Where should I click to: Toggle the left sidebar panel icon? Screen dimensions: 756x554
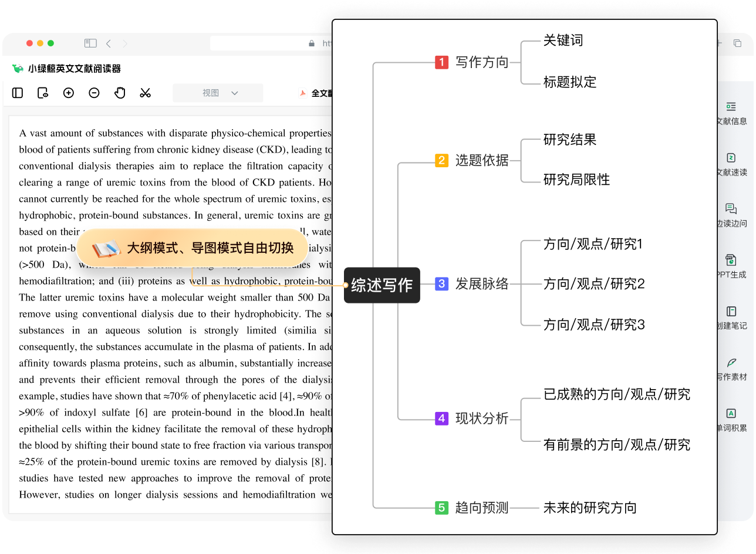[17, 93]
